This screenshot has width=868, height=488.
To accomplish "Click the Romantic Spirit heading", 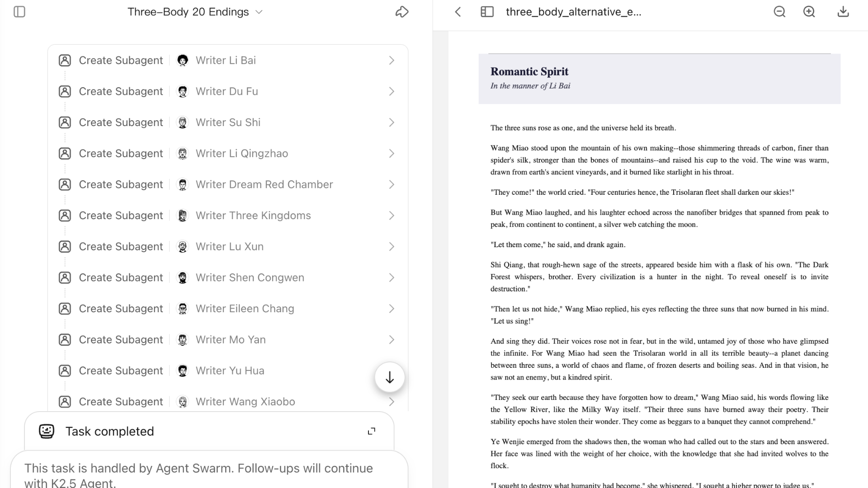I will tap(529, 71).
